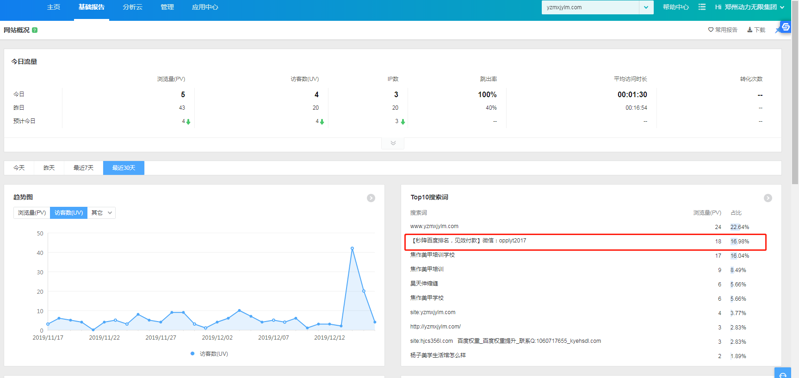The height and width of the screenshot is (378, 799).
Task: Open the 郑州动力无限集团 account dropdown
Action: pyautogui.click(x=749, y=7)
